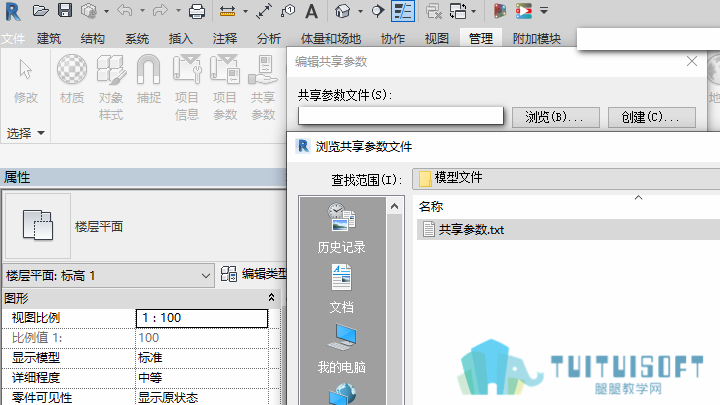The image size is (720, 405).
Task: Go to History (历史记录) in the places bar
Action: point(341,228)
